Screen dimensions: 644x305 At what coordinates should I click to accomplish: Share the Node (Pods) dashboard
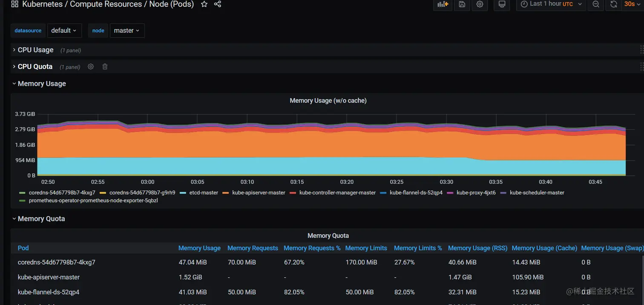coord(218,5)
